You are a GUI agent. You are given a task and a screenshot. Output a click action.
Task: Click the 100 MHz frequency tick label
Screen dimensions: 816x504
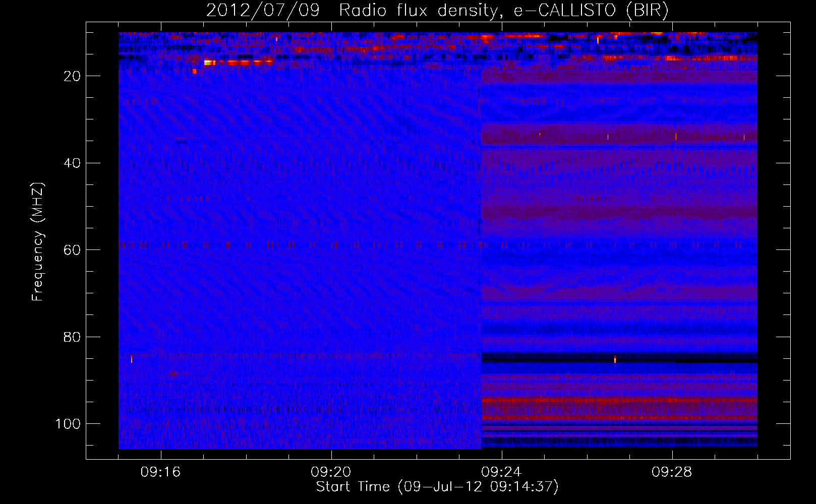pyautogui.click(x=68, y=424)
